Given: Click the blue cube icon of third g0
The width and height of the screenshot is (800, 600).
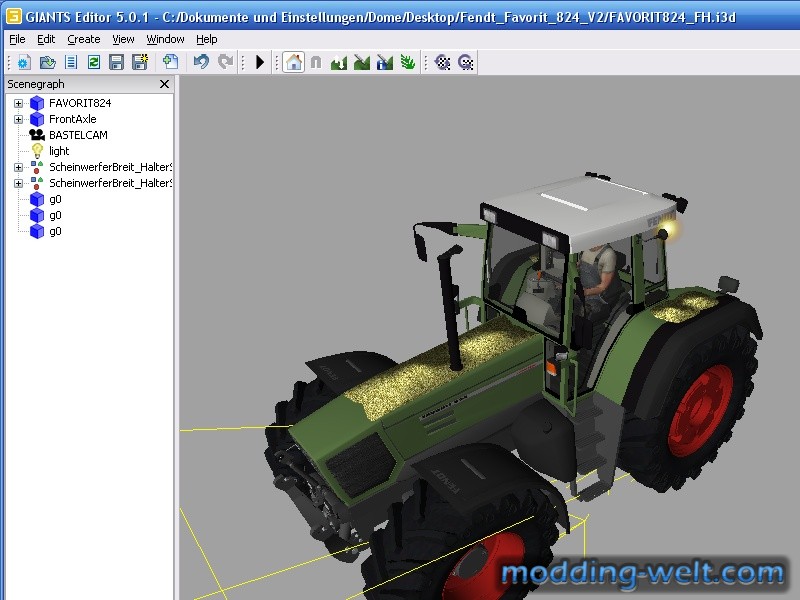Looking at the screenshot, I should coord(37,231).
